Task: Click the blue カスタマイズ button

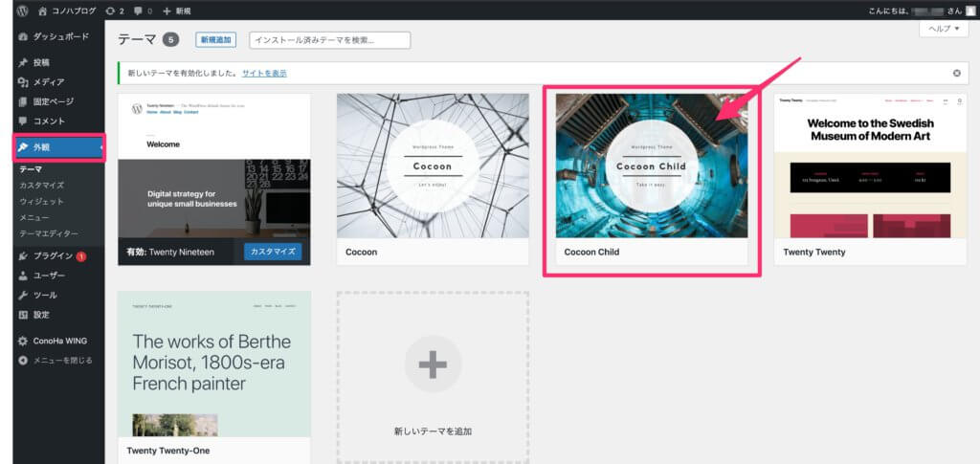Action: pyautogui.click(x=273, y=252)
